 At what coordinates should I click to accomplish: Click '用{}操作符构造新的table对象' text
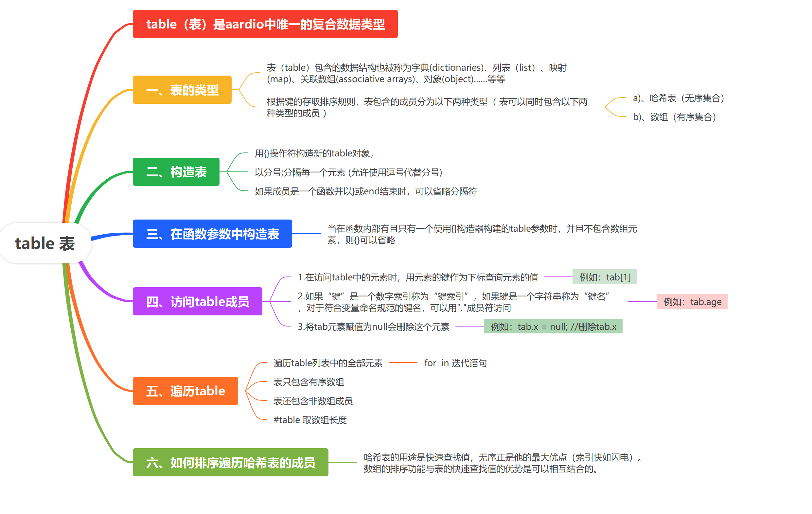(315, 153)
